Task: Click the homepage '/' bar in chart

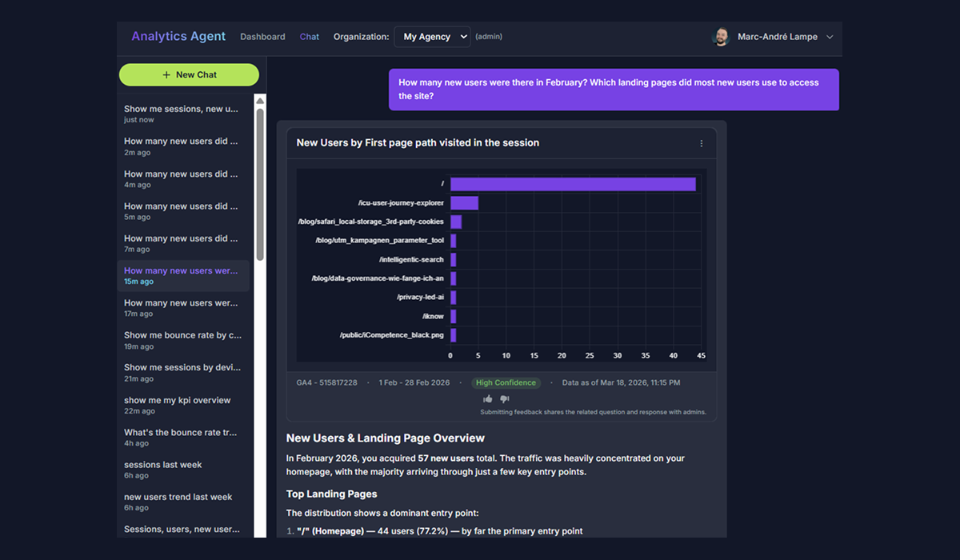Action: click(x=573, y=184)
